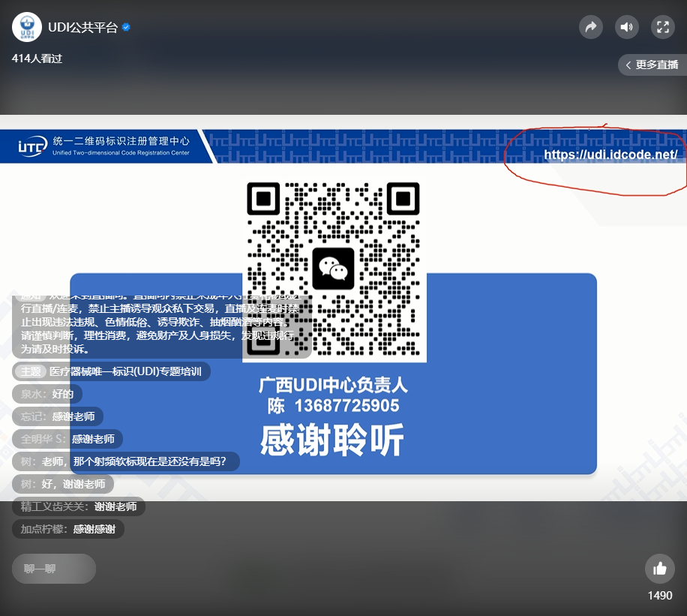
Task: Switch the video to fullscreen
Action: (x=662, y=27)
